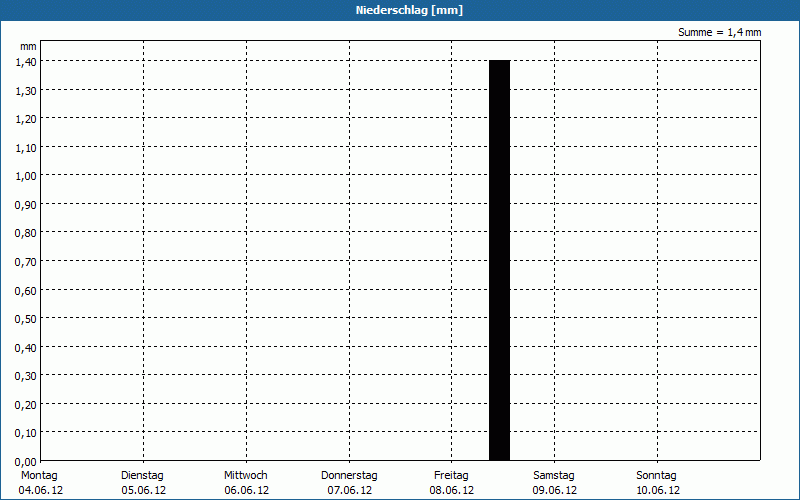The height and width of the screenshot is (500, 800).
Task: Click the Dienstag axis label
Action: 142,475
